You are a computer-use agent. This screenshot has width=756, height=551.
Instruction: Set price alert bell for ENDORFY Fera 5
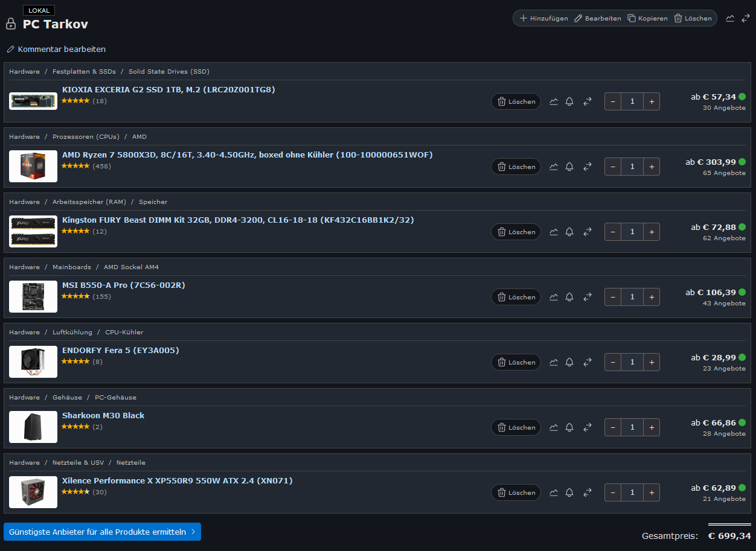569,362
